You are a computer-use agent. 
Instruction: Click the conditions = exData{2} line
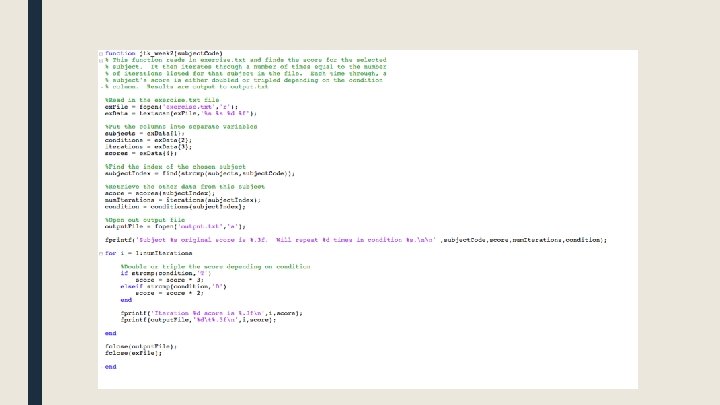[x=148, y=141]
